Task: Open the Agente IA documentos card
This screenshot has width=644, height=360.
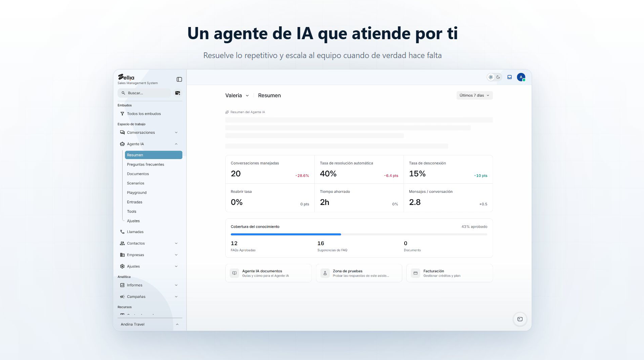Action: pyautogui.click(x=268, y=273)
